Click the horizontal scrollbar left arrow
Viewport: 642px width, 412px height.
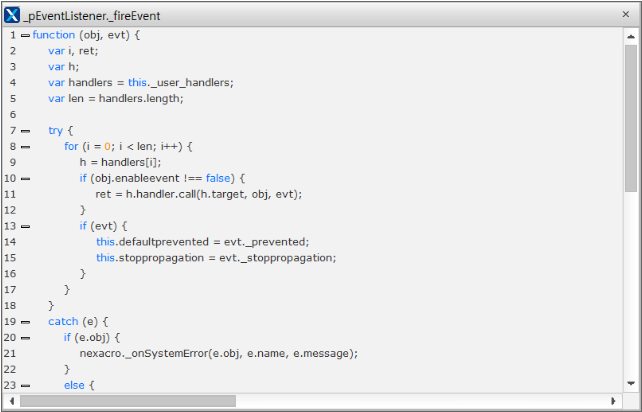[10, 400]
